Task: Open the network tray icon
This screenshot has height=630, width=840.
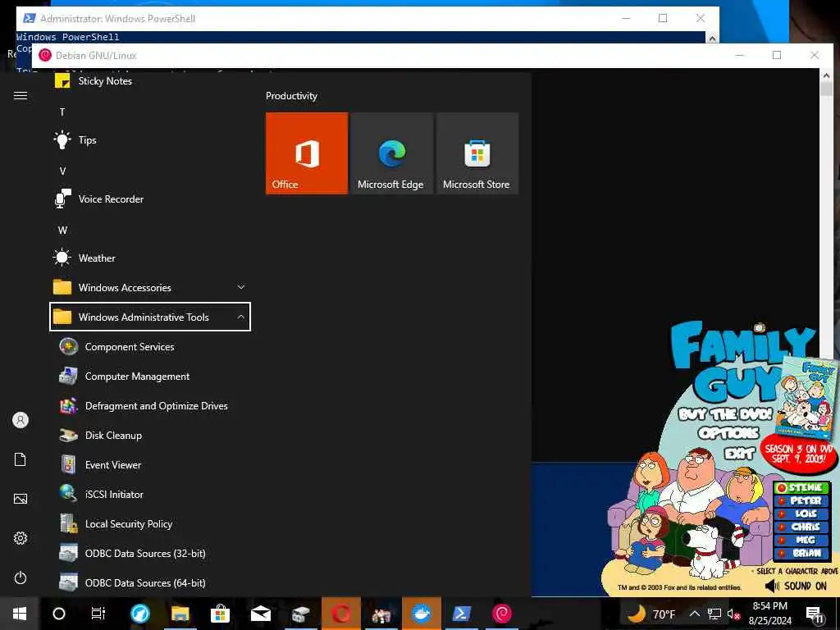Action: (714, 614)
